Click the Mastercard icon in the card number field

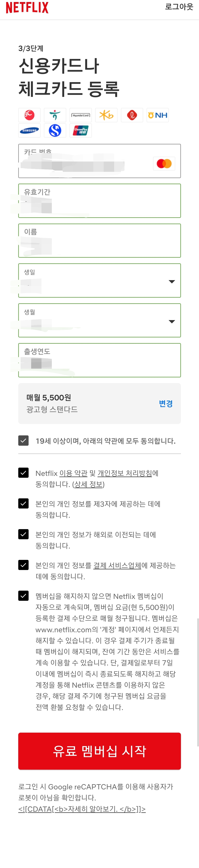click(x=164, y=163)
